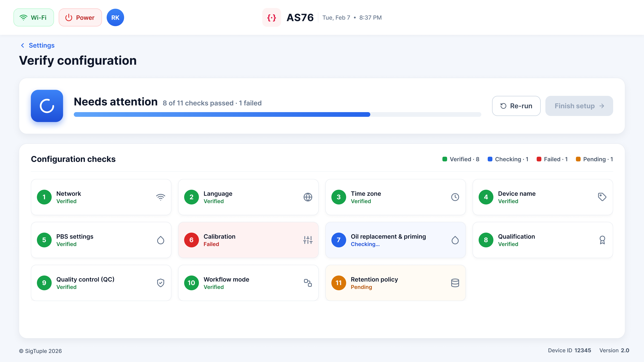Click the database icon on Retention policy card
Screen dimensions: 644x362
click(x=455, y=283)
